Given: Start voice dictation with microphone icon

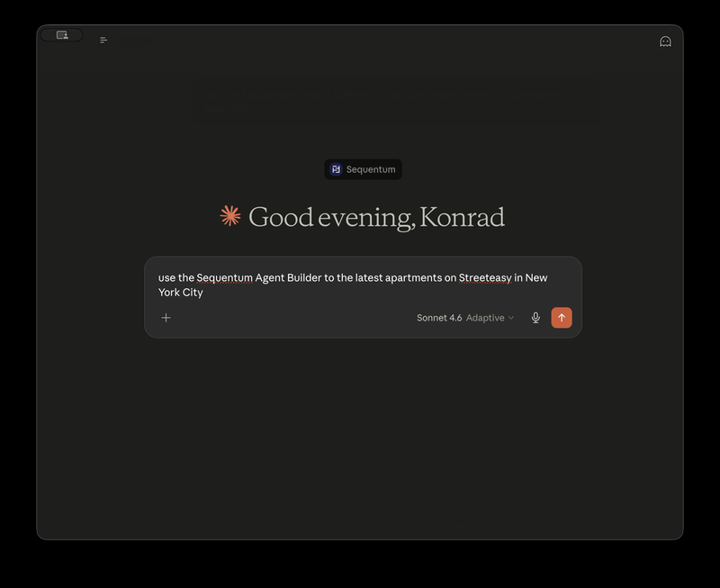Looking at the screenshot, I should click(x=535, y=318).
